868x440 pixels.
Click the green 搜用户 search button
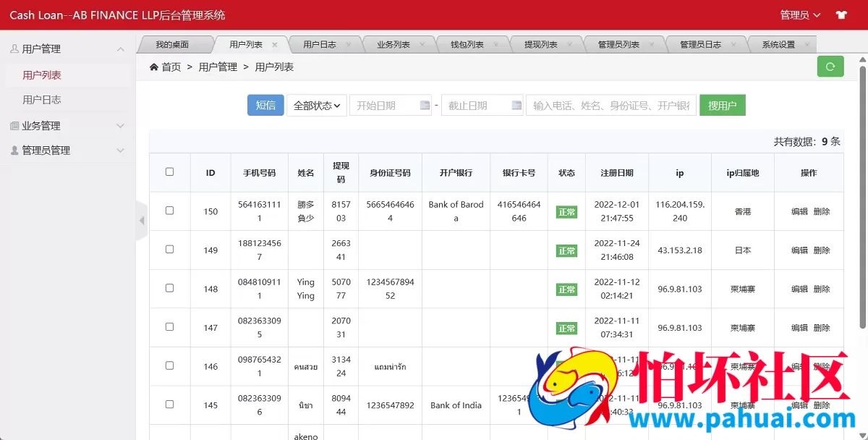tap(723, 106)
